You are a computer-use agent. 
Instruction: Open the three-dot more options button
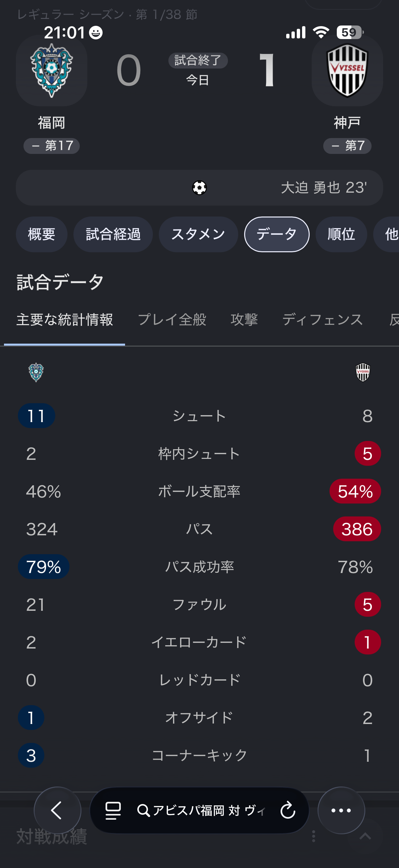[341, 810]
